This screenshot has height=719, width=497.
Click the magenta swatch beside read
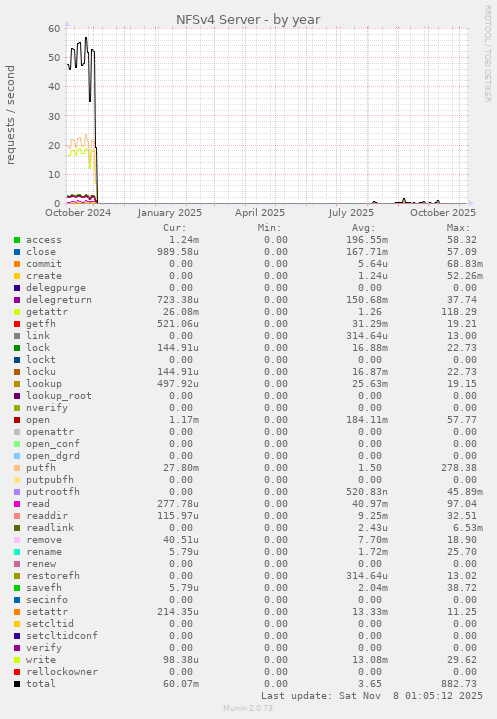coord(17,504)
